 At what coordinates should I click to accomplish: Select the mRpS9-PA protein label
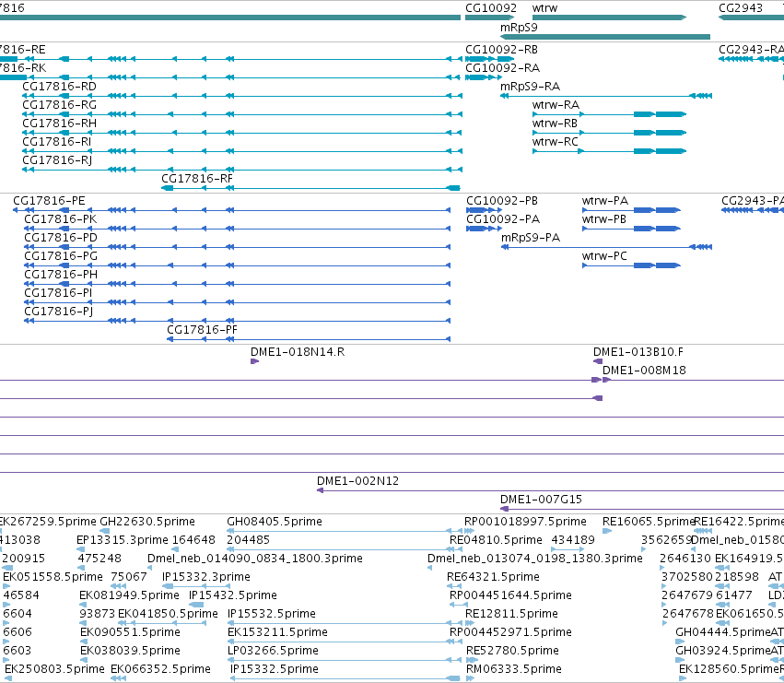pos(531,238)
